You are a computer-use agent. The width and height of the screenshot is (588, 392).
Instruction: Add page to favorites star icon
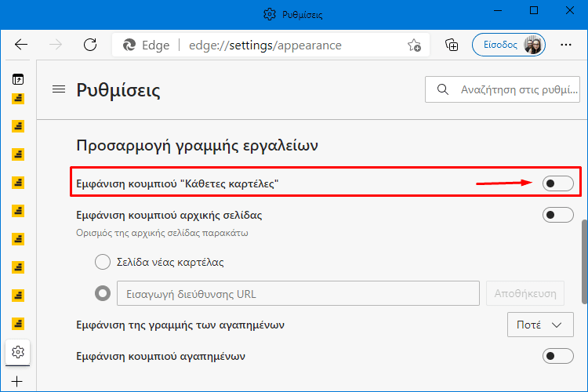[x=414, y=45]
